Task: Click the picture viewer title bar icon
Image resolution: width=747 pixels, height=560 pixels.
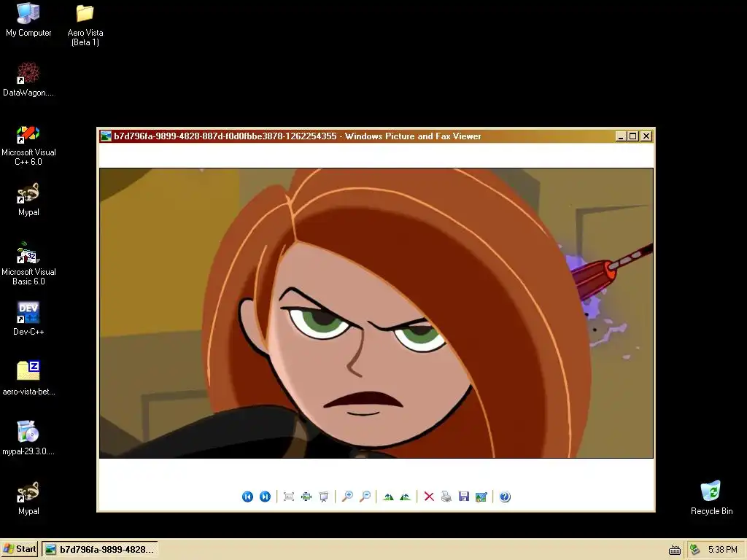Action: (x=106, y=136)
